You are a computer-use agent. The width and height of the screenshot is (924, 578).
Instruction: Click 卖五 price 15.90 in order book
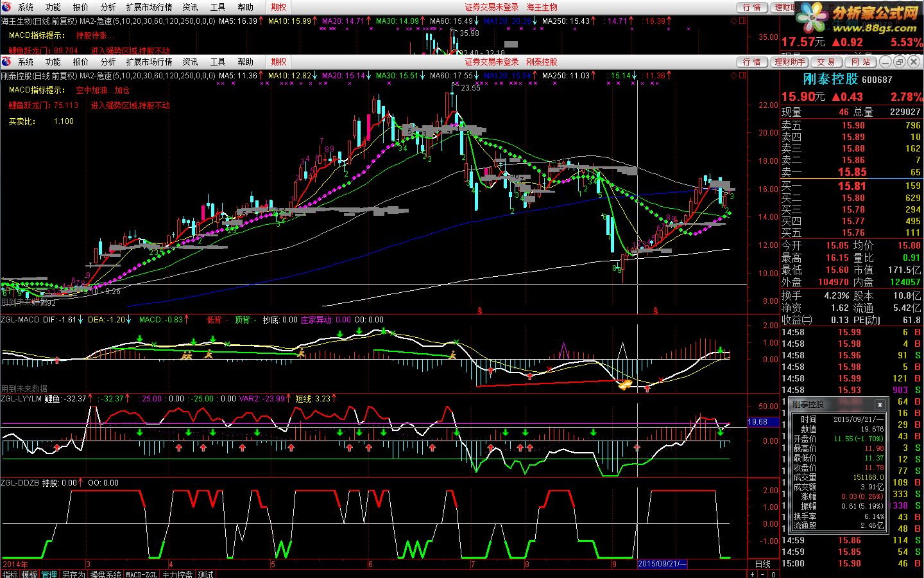(853, 126)
